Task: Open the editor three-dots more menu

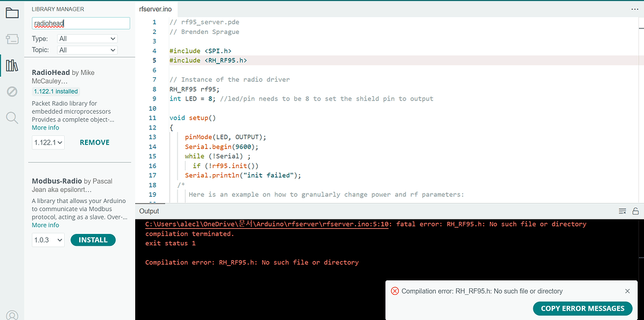Action: 635,8
